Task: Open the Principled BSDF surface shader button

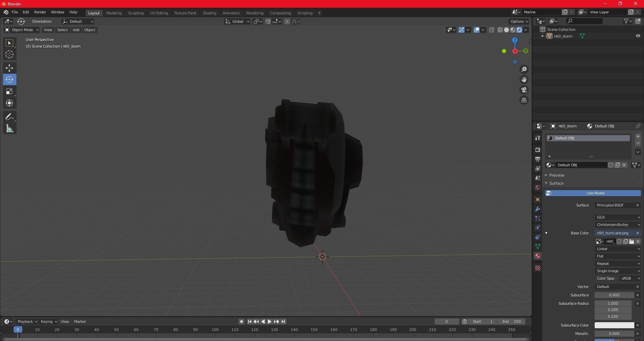Action: pyautogui.click(x=618, y=205)
